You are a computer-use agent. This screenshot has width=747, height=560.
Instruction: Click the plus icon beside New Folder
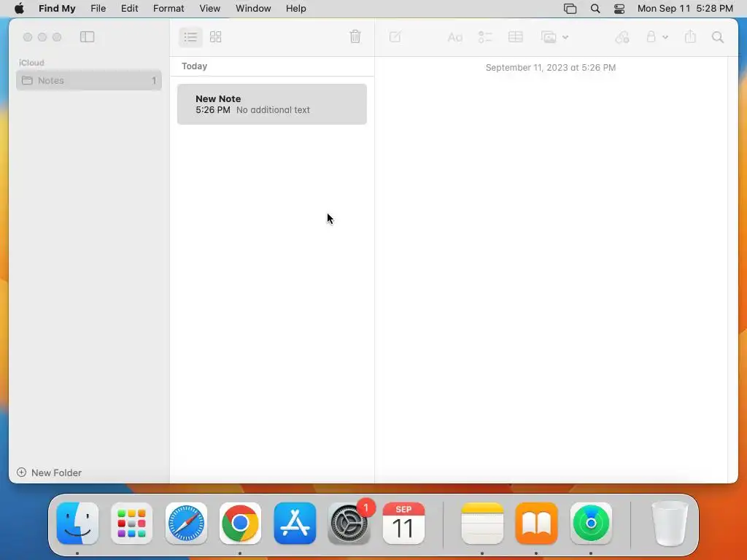pos(21,472)
